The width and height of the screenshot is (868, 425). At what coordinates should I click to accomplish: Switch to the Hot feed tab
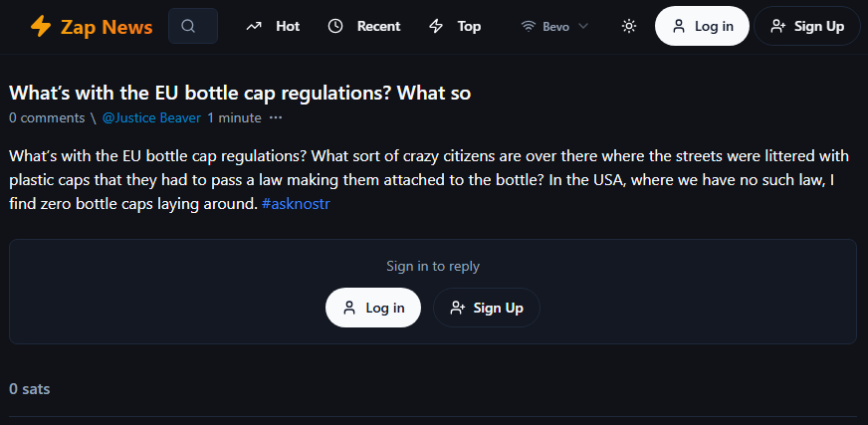coord(288,26)
